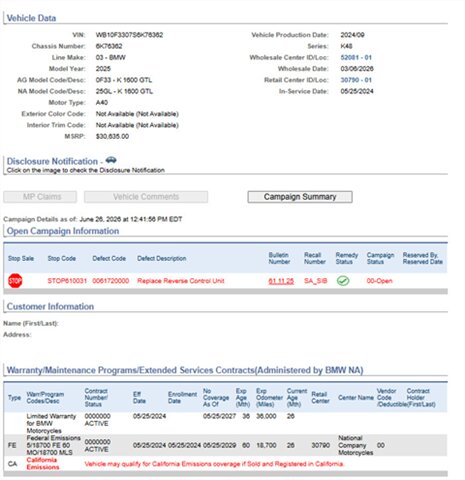This screenshot has height=480, width=465.
Task: Click defect code 0061720000
Action: click(x=111, y=281)
